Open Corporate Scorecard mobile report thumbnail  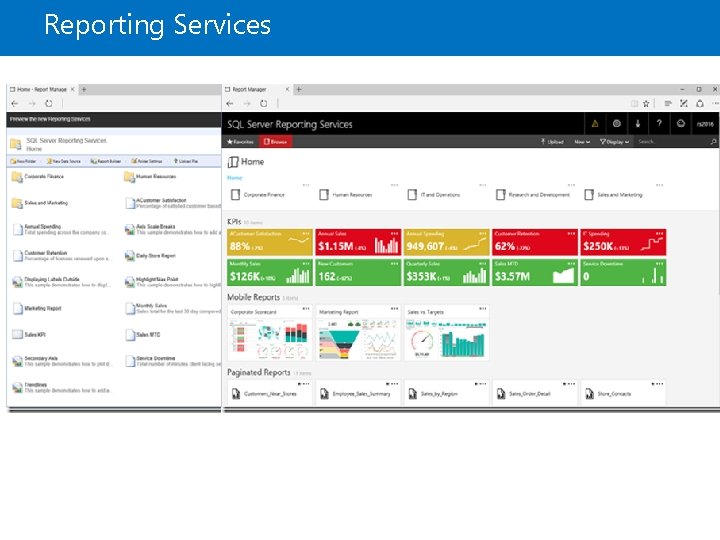269,339
